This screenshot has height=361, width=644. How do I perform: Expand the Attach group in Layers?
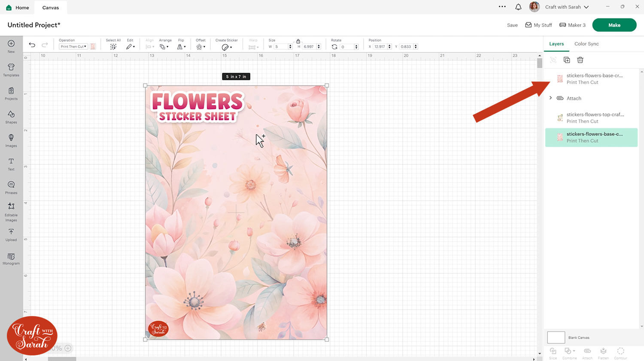(x=550, y=98)
